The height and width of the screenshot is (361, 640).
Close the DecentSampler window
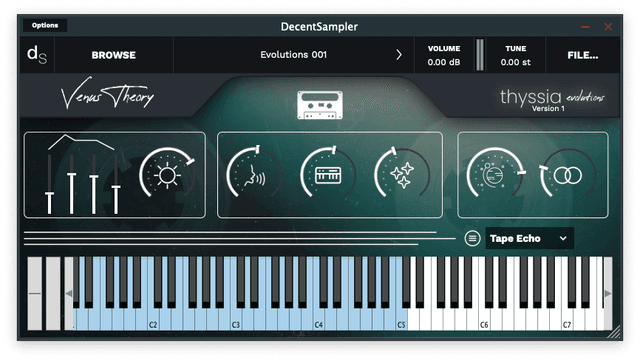[x=608, y=27]
